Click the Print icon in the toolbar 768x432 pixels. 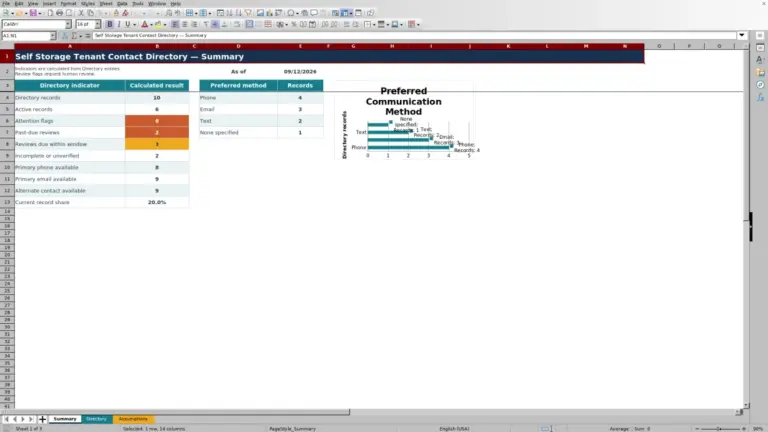[59, 13]
